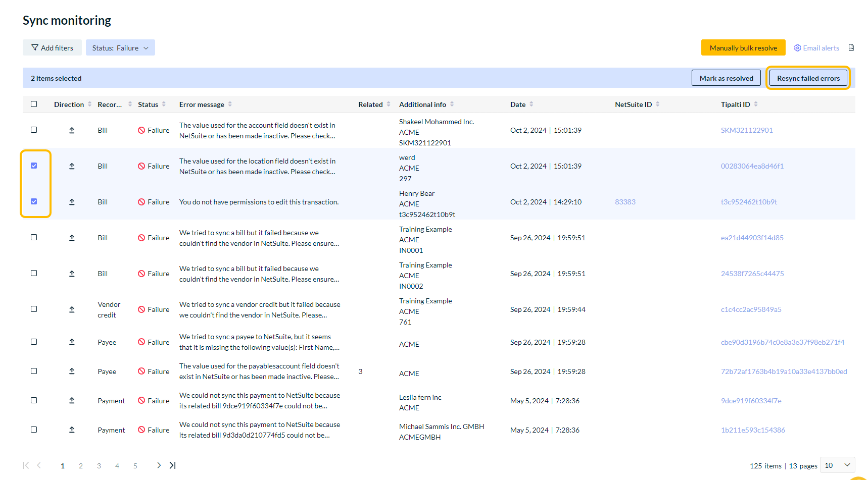Click the first-page pagination icon
Screen dimensions: 868x480
coord(26,465)
